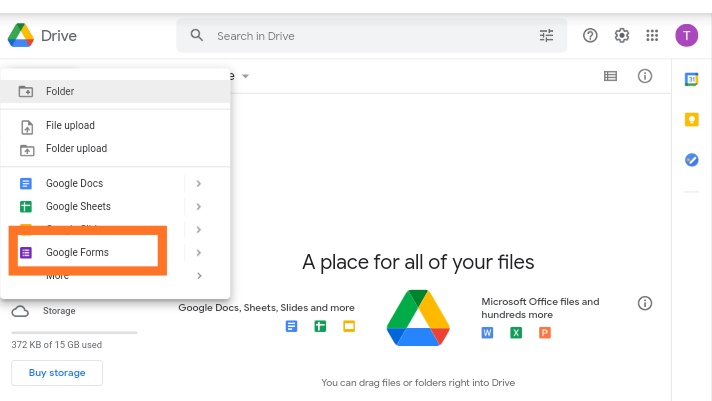Click the Word icon under Office text
The height and width of the screenshot is (401, 712).
(487, 333)
